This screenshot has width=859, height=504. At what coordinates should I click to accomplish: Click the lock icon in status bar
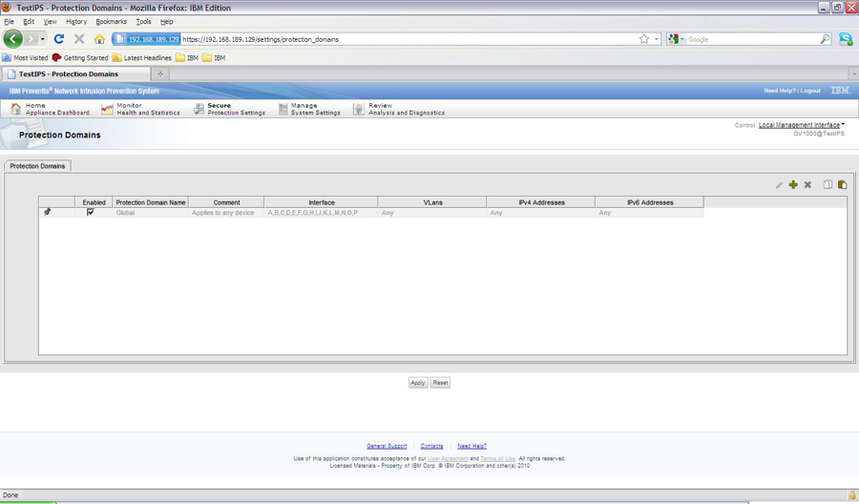(x=852, y=494)
